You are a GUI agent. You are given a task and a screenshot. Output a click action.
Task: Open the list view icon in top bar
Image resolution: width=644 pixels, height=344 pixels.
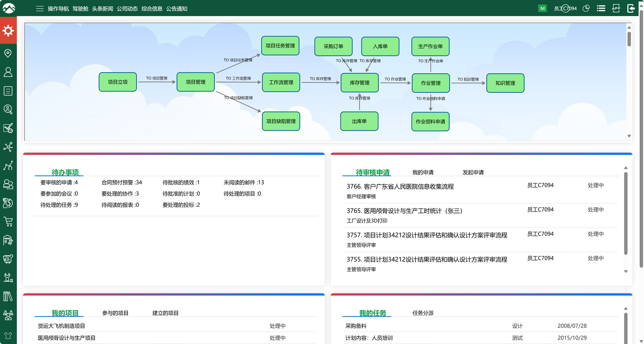point(601,8)
